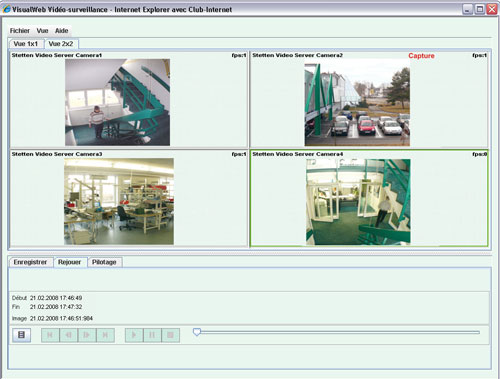This screenshot has width=500, height=379.
Task: Select Camera4 entrance hall video feed
Action: click(358, 202)
